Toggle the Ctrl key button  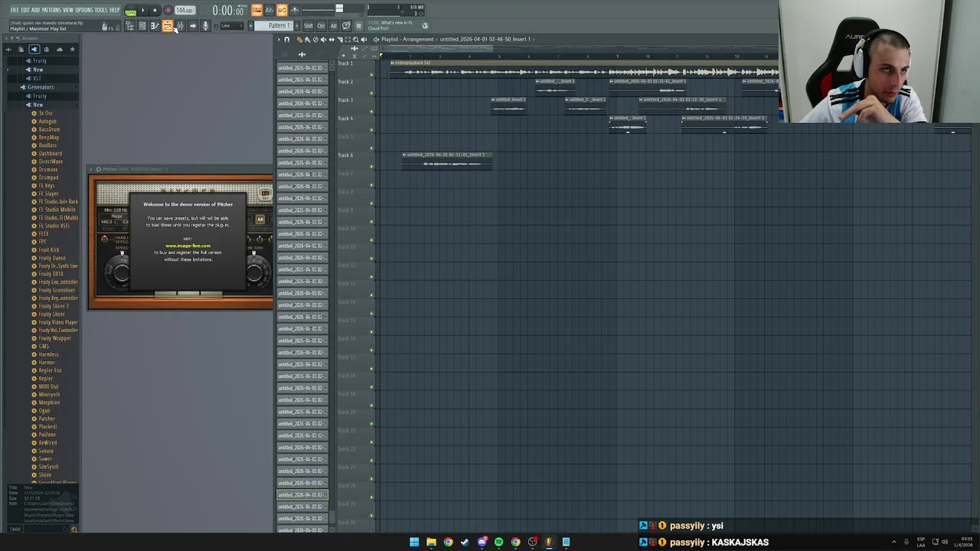322,26
